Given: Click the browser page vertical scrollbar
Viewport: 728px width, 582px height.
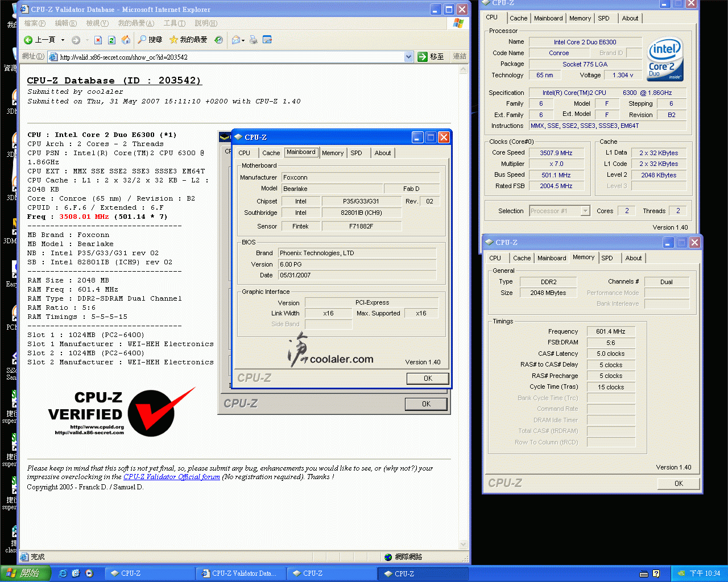Looking at the screenshot, I should (x=463, y=307).
